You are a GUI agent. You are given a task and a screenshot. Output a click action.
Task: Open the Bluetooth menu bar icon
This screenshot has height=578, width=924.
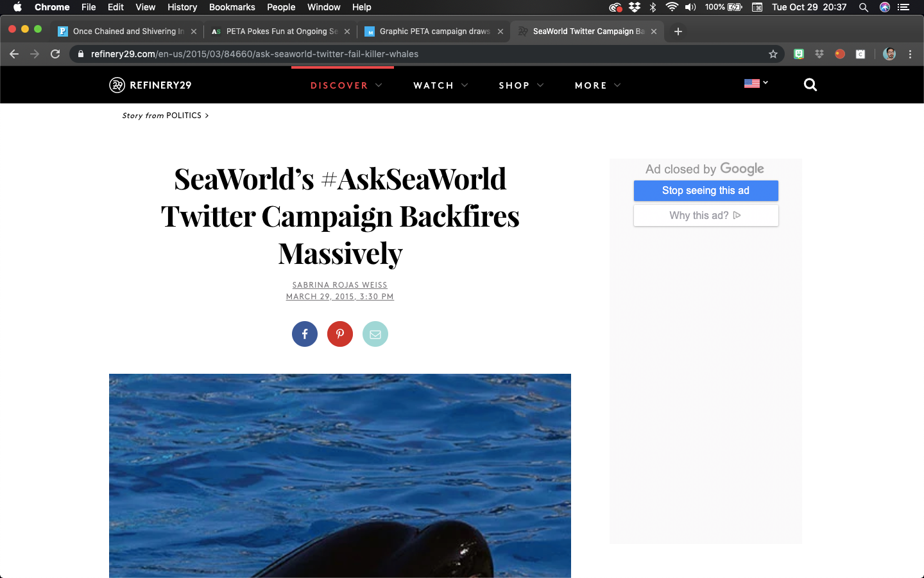pos(653,7)
